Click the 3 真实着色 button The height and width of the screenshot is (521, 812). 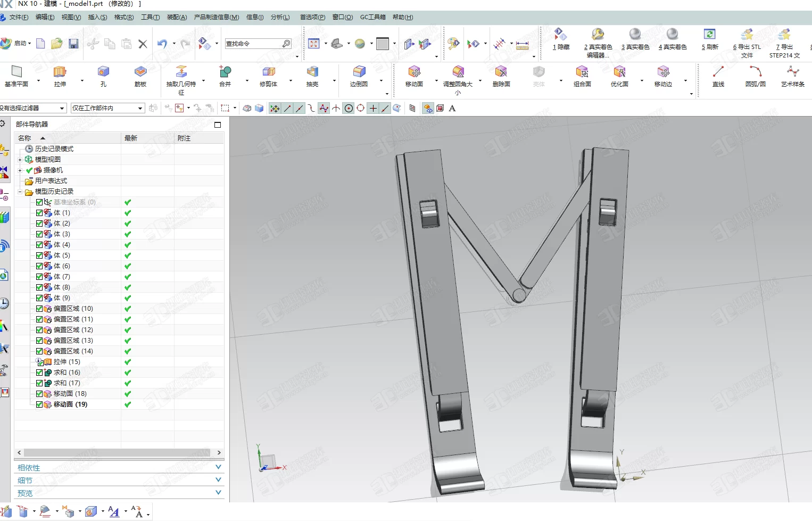(635, 39)
